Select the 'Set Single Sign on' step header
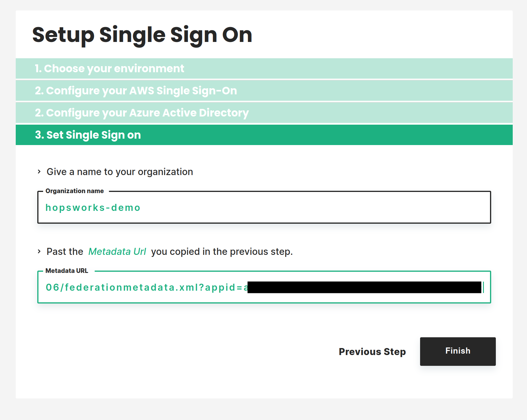The image size is (527, 420). click(x=264, y=135)
